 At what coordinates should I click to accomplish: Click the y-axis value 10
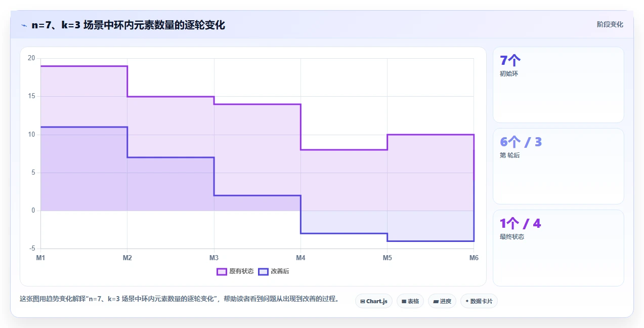pyautogui.click(x=31, y=135)
